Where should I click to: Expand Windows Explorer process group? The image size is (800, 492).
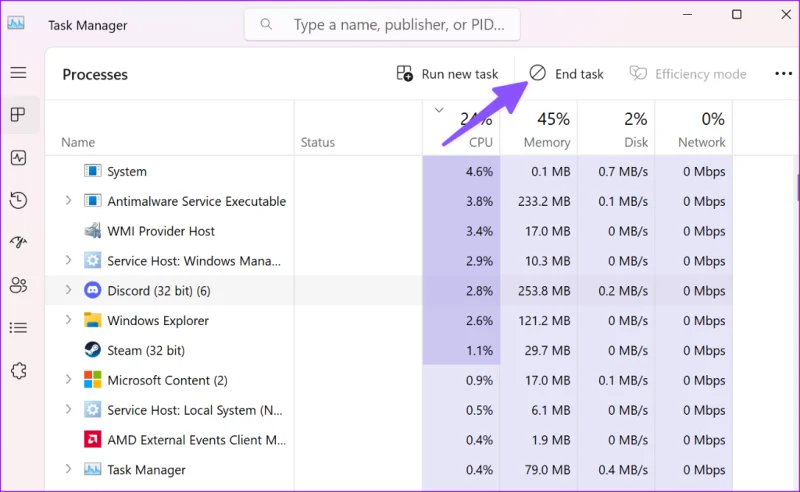point(68,320)
